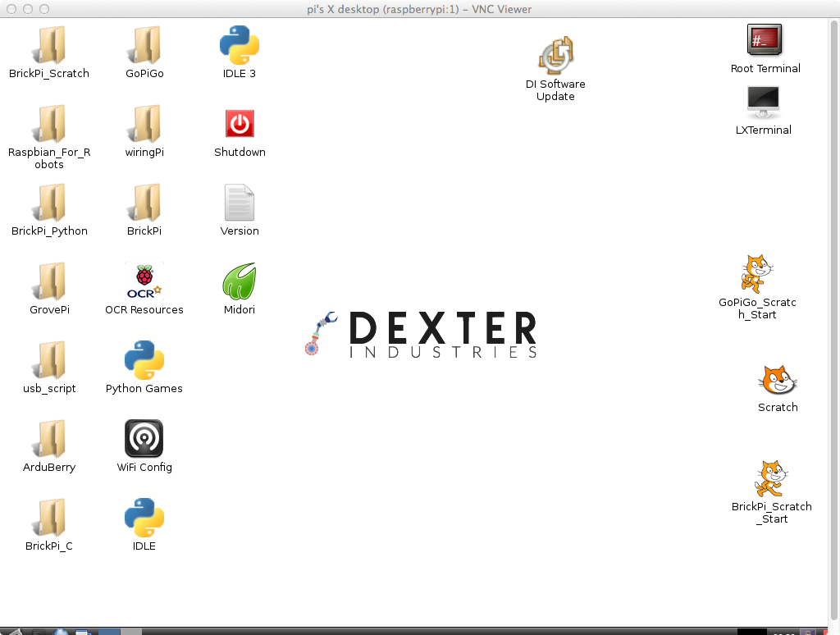Open the ArduBerry folder
Viewport: 840px width, 635px height.
[x=50, y=440]
